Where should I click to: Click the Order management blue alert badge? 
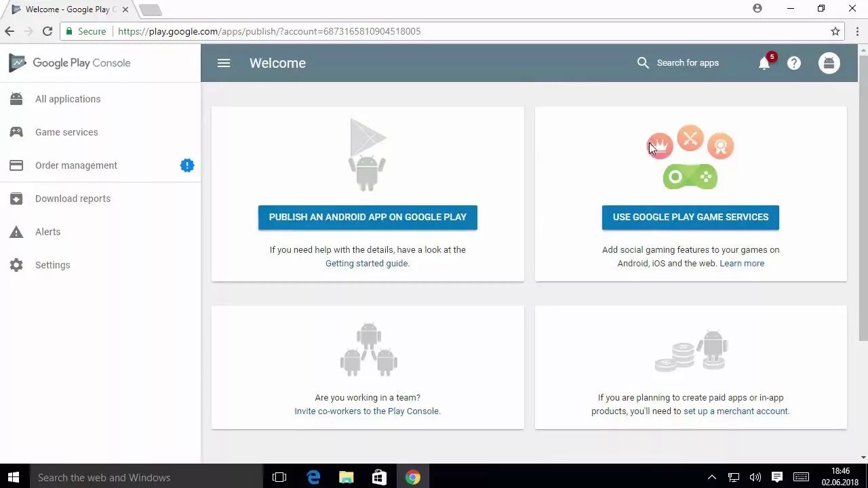[187, 165]
